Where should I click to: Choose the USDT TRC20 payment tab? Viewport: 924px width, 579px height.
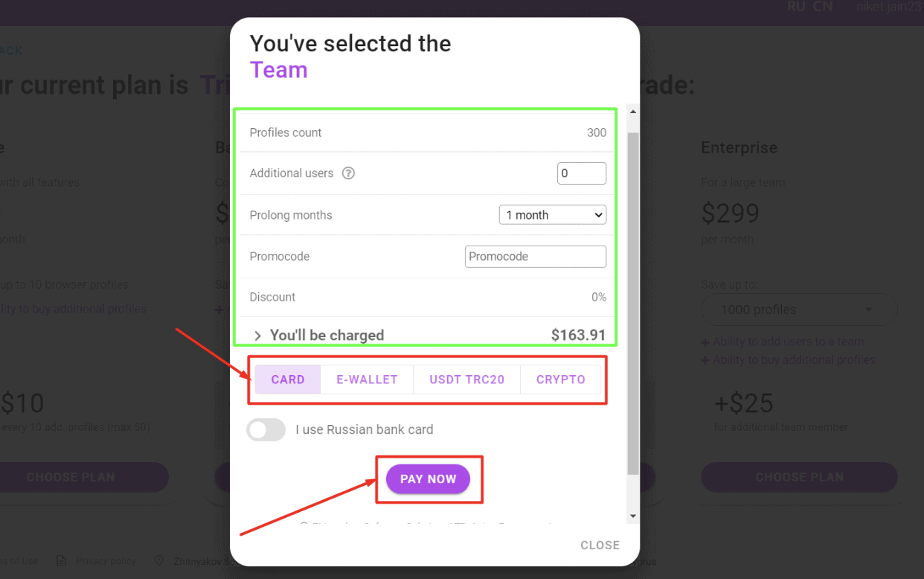point(466,380)
